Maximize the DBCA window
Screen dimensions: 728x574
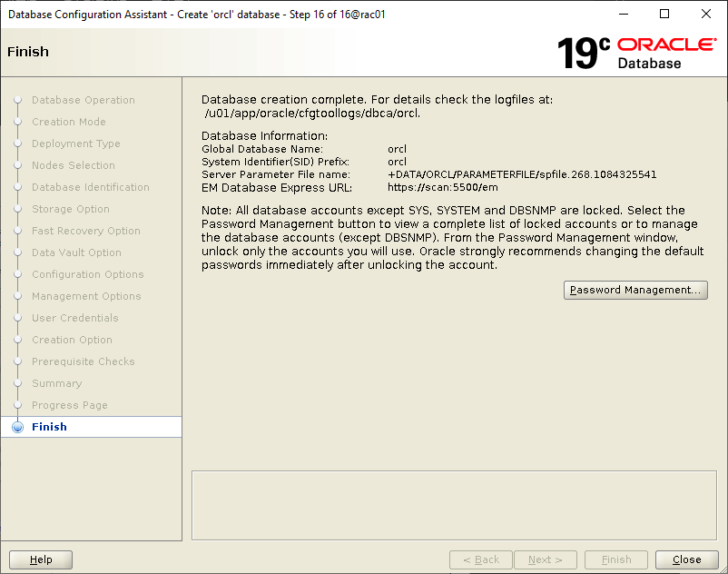click(664, 14)
